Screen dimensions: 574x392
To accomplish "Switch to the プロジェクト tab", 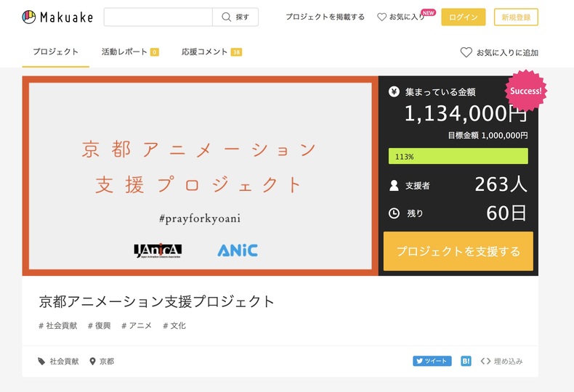I will [56, 52].
